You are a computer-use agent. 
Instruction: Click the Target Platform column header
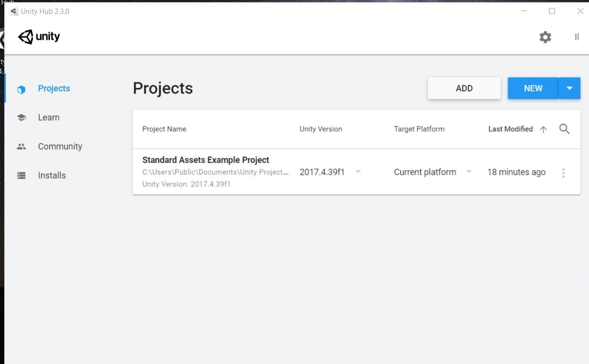[419, 129]
